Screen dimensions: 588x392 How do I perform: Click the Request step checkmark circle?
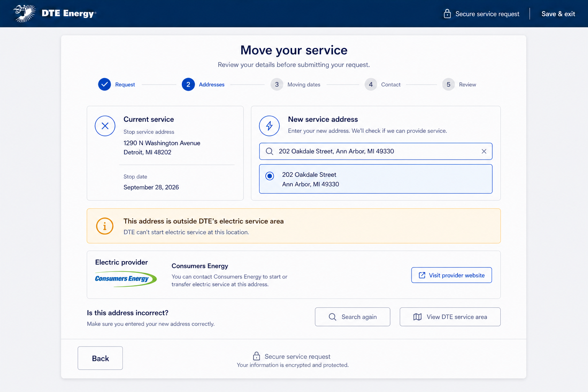[105, 84]
